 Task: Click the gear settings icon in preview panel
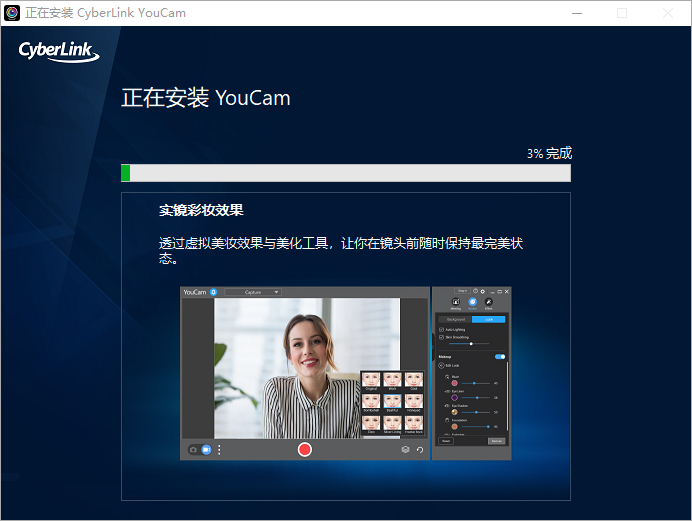point(482,292)
